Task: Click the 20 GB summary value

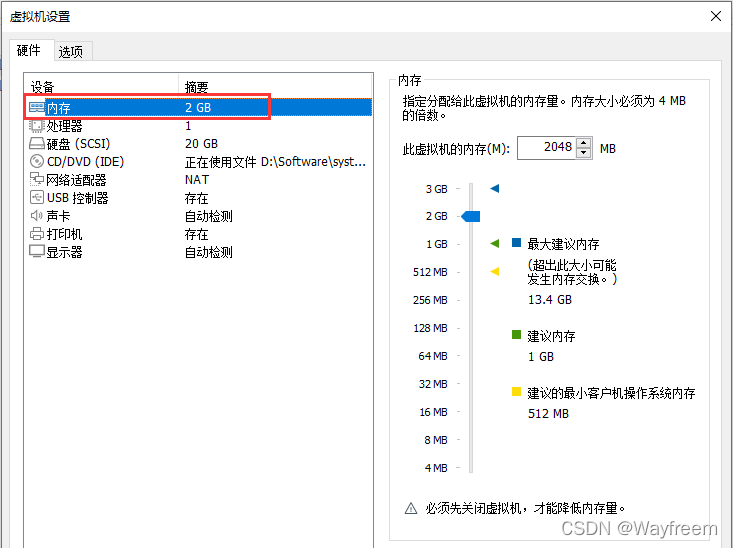Action: [x=201, y=144]
